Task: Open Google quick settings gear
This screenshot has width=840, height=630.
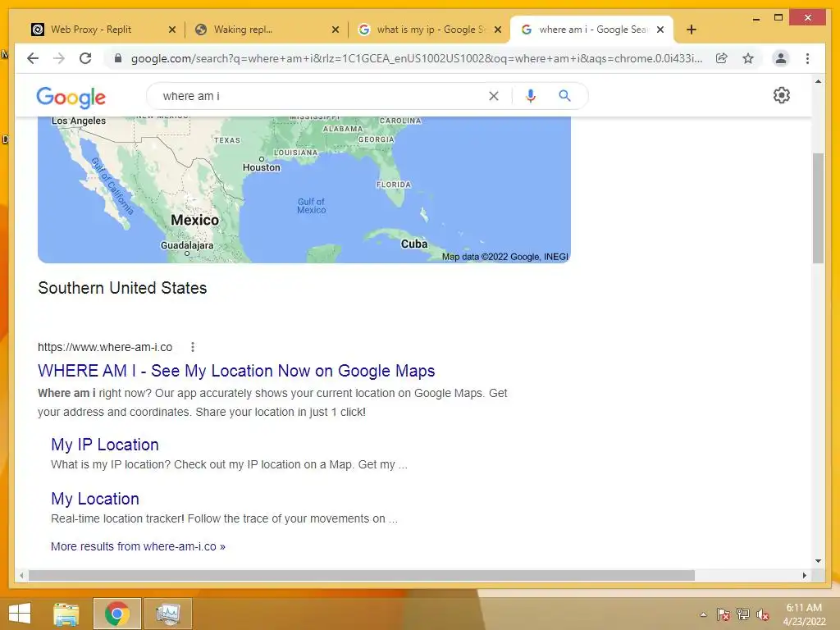Action: pos(781,95)
